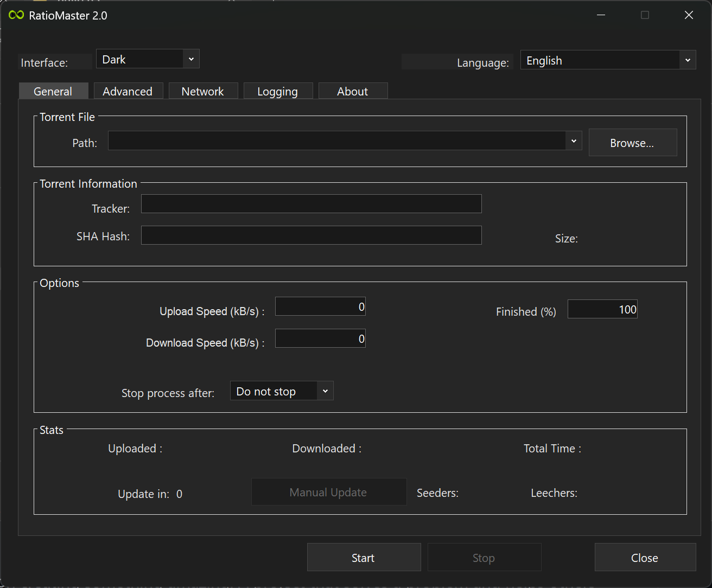Open the Language dropdown set to English
Viewport: 712px width, 588px height.
[608, 60]
